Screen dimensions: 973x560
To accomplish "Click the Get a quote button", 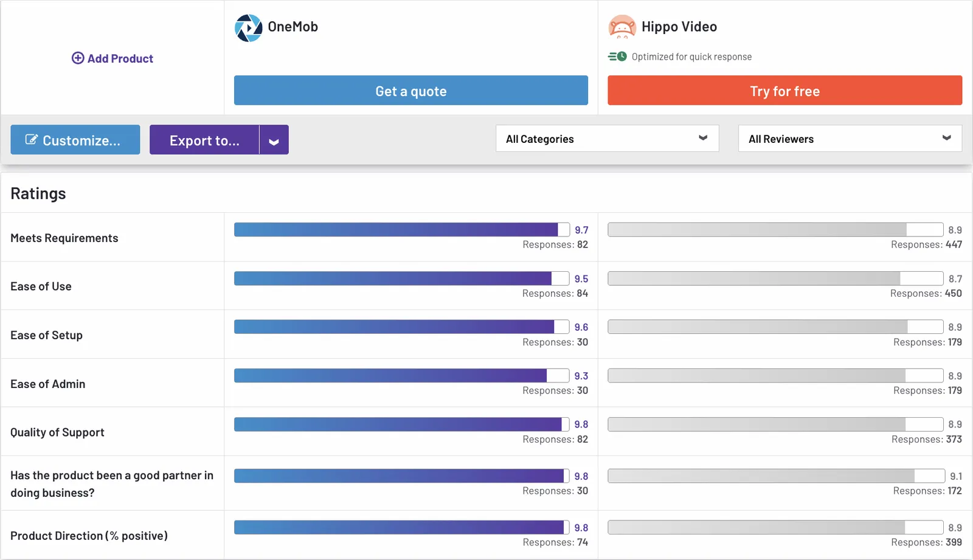I will (411, 91).
